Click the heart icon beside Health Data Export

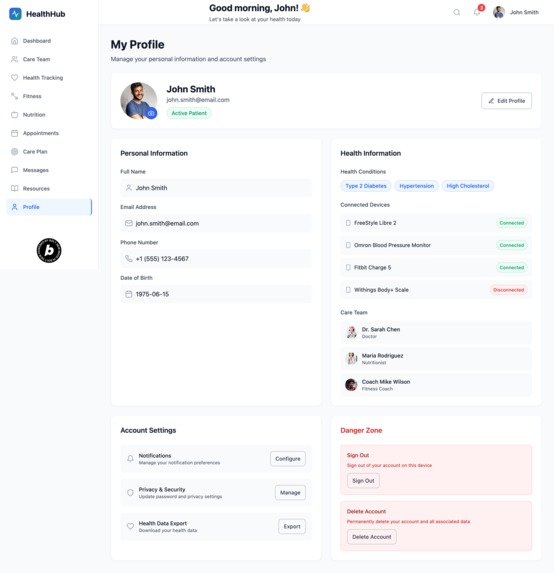(130, 526)
